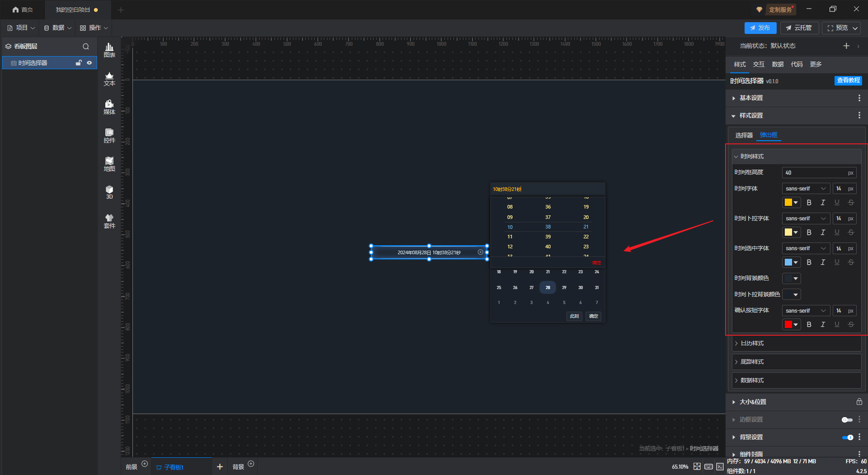Open the 媒体 media component panel

(109, 107)
